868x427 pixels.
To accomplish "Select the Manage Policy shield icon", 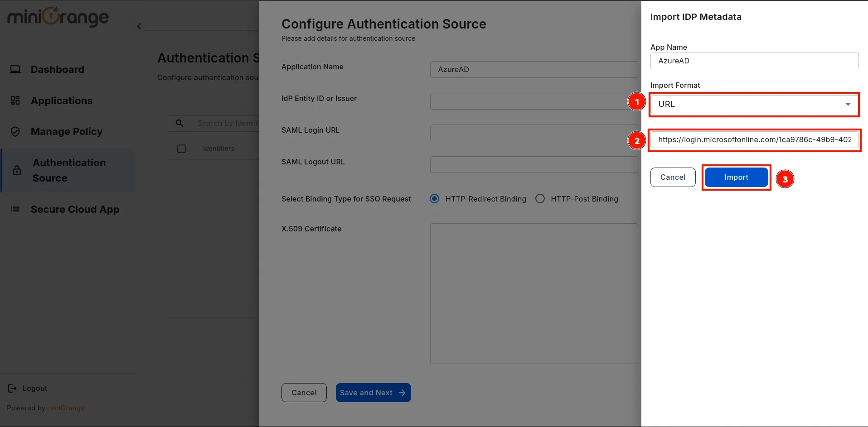I will point(16,131).
